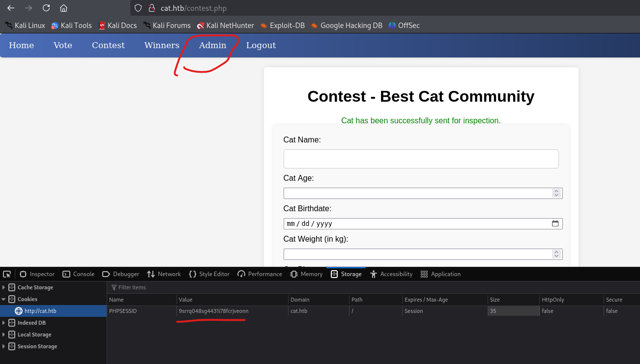
Task: Click the insecure connection padlock icon
Action: tap(151, 8)
